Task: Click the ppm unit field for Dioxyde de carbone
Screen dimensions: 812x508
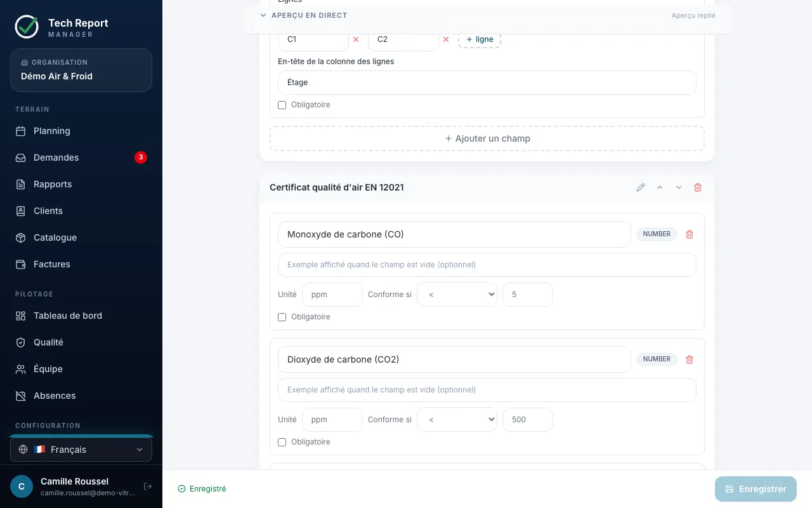Action: tap(332, 420)
